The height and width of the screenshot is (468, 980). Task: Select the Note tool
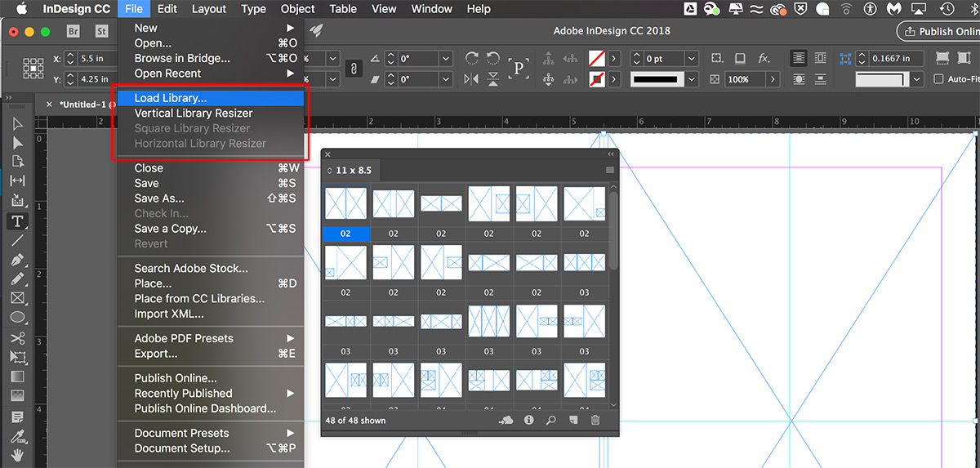tap(17, 417)
